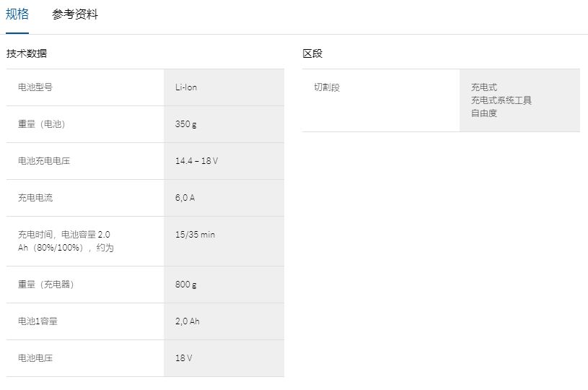588x390 pixels.
Task: Select the 电池1容量 label
Action: coord(38,321)
